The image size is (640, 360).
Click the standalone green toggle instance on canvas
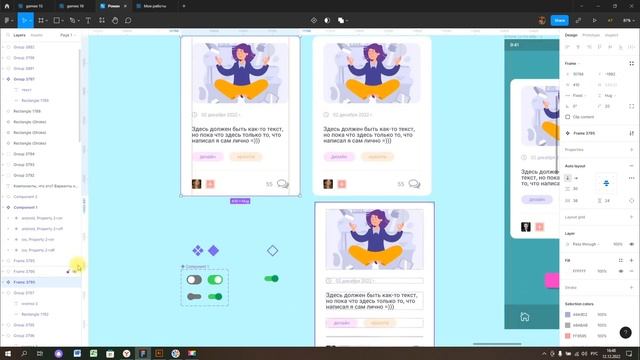(271, 278)
